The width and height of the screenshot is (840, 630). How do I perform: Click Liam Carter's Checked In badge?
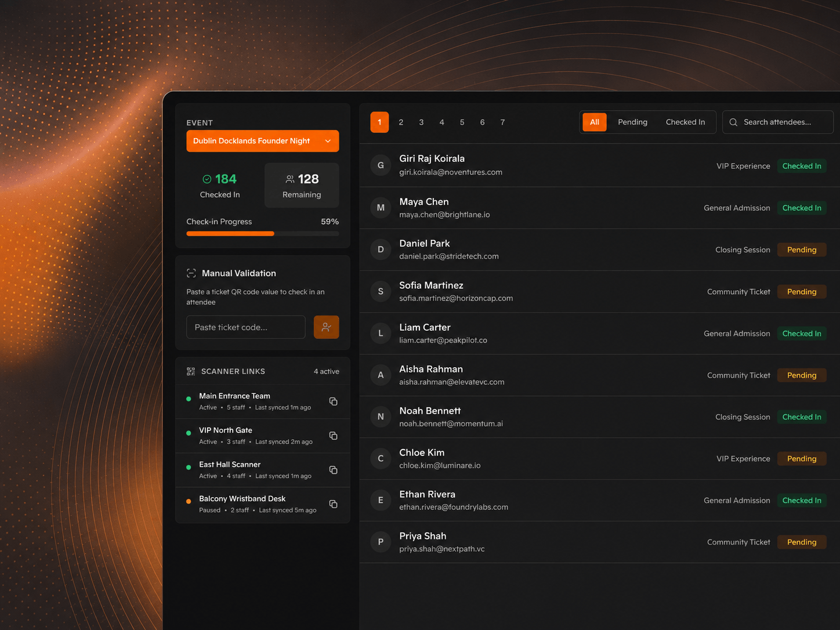(x=802, y=334)
